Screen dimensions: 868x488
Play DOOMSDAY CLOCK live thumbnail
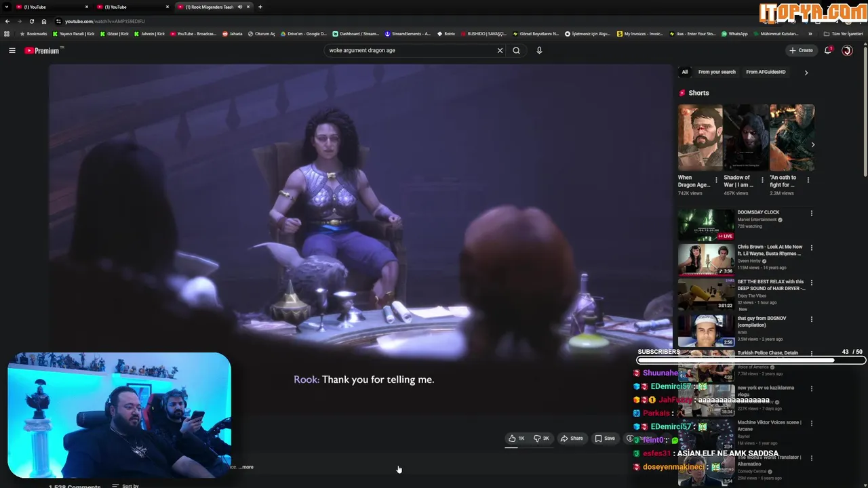(x=706, y=224)
